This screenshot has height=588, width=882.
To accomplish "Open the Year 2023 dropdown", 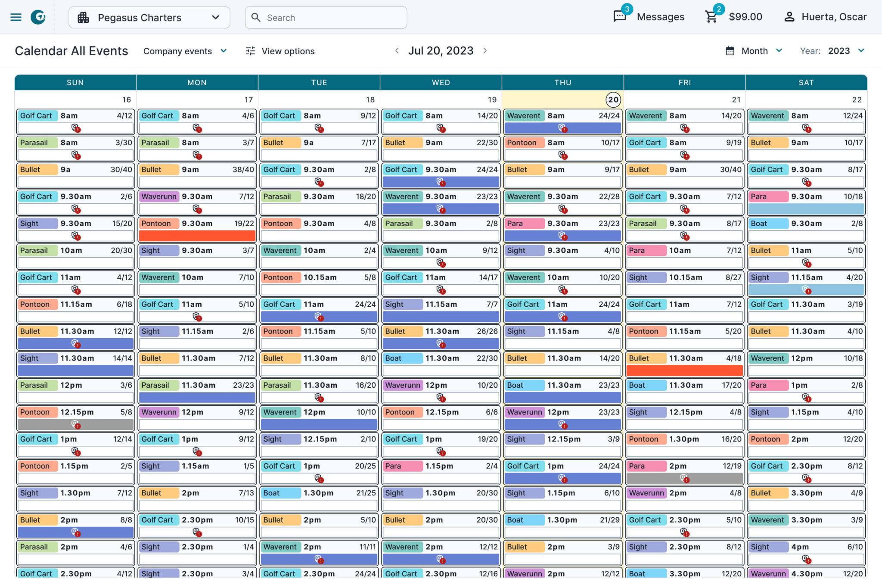I will coord(861,51).
